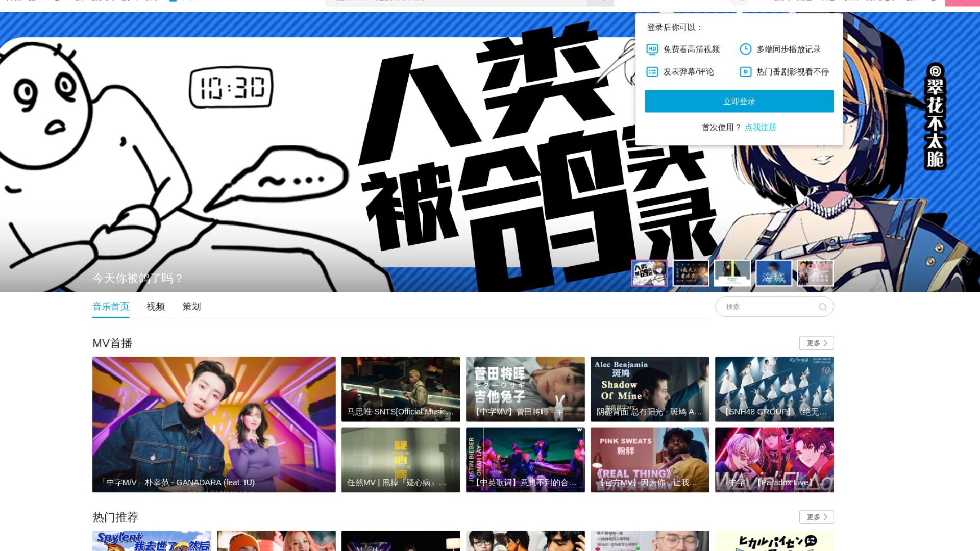Click the 热门推荐 section heading
This screenshot has width=980, height=551.
pyautogui.click(x=115, y=517)
